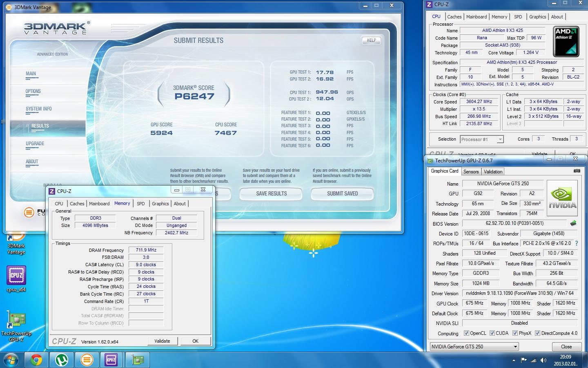Screen dimensions: 588x368
Task: Click the NVIDIA SLI Disabled field
Action: [519, 323]
